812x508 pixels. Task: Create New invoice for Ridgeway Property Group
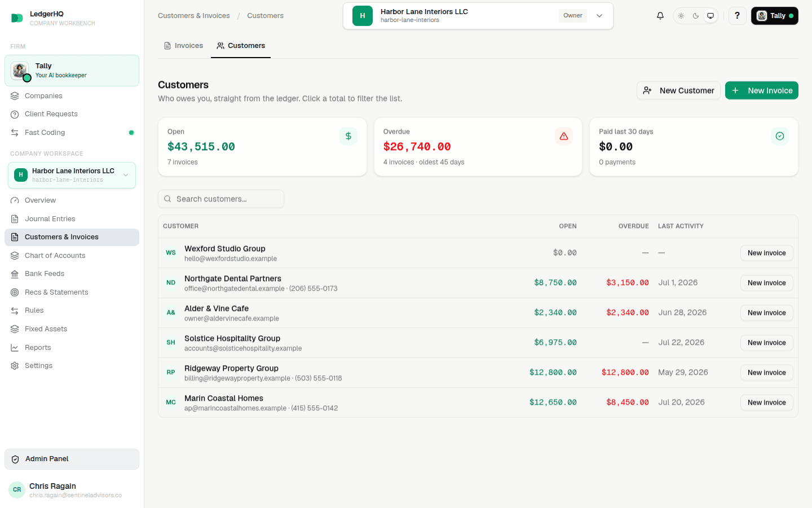coord(766,373)
